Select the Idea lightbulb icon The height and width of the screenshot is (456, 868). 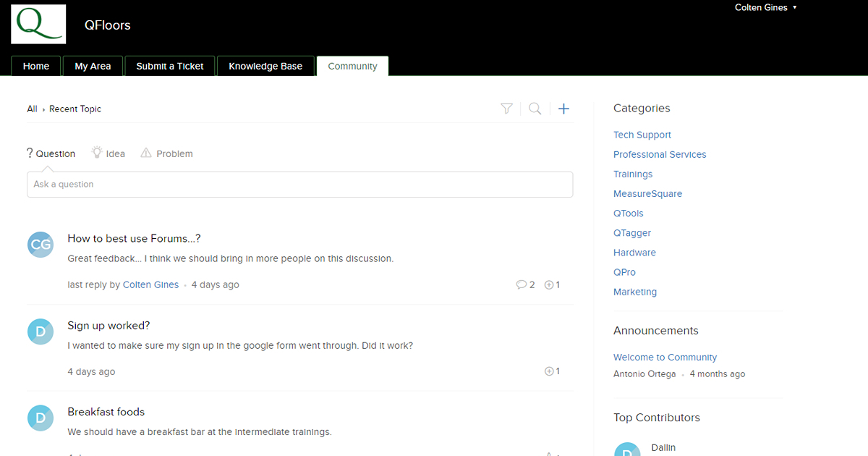point(97,153)
